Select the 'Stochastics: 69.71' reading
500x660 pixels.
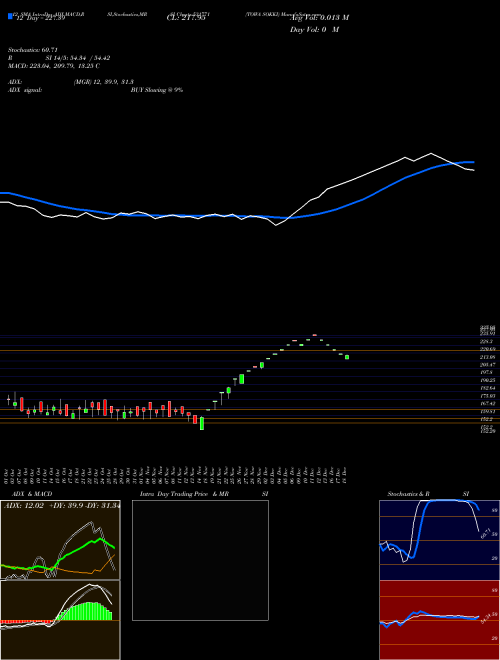point(33,50)
